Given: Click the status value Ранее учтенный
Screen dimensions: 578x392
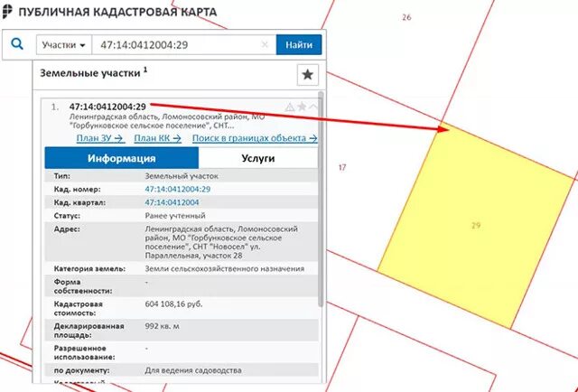Looking at the screenshot, I should tap(175, 216).
